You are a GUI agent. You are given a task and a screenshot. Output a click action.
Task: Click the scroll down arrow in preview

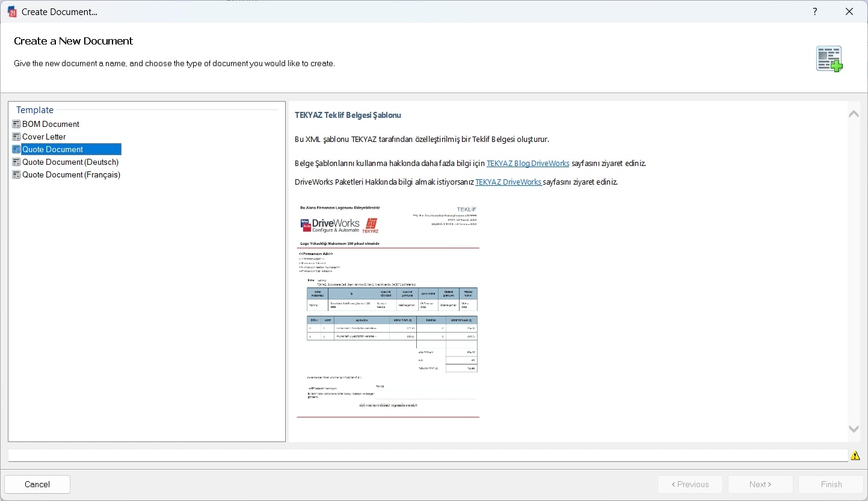[x=854, y=429]
